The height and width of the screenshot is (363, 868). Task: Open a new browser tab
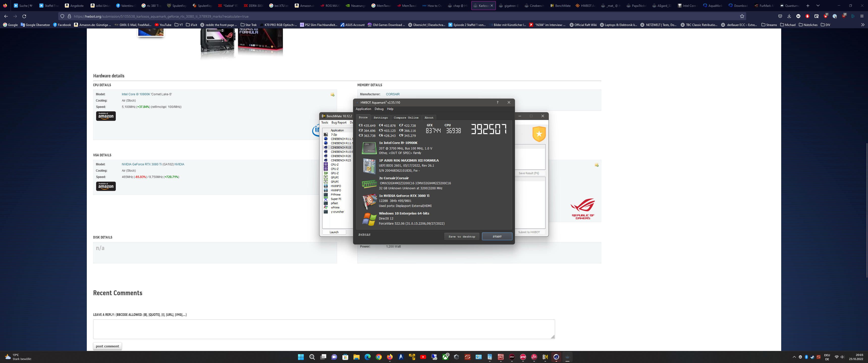coord(808,6)
